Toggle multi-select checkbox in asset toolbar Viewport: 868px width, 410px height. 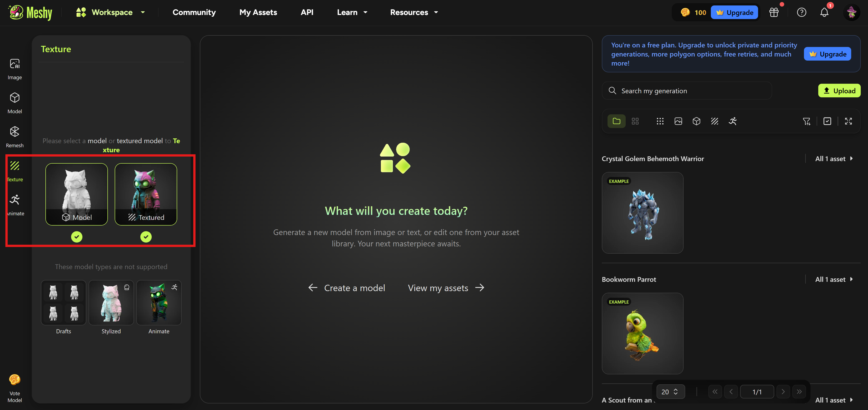pos(827,121)
